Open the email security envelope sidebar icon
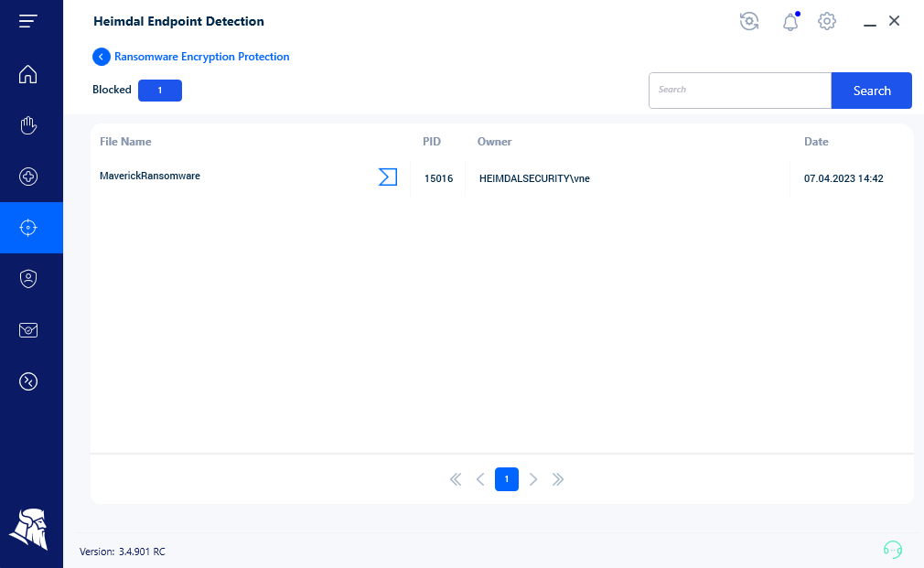Screen dimensions: 924x568 [x=27, y=330]
